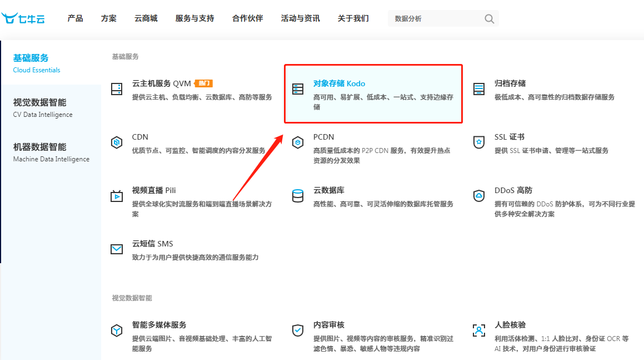Click the 归档存储 archive icon
Viewport: 644px width, 360px height.
[x=479, y=89]
